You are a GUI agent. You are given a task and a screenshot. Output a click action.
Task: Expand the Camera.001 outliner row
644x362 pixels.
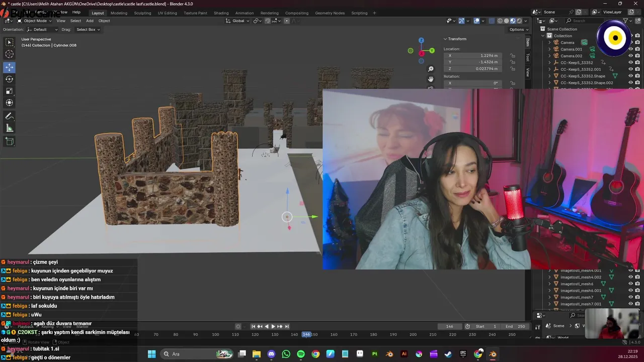(x=549, y=49)
